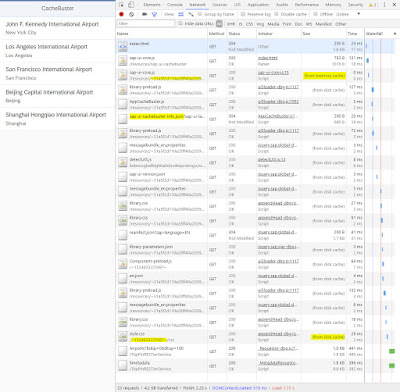Viewport: 400px width, 392px height.
Task: Check the Disable cache option
Action: (276, 14)
